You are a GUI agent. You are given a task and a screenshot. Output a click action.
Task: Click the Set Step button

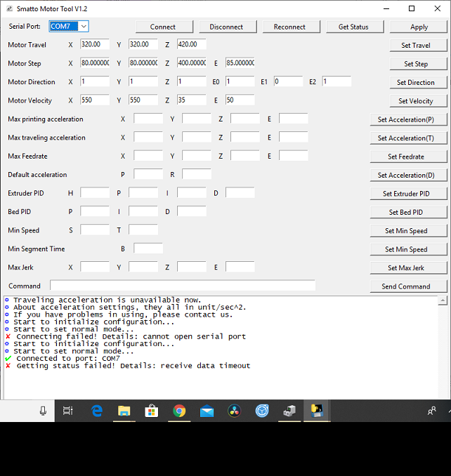[419, 64]
